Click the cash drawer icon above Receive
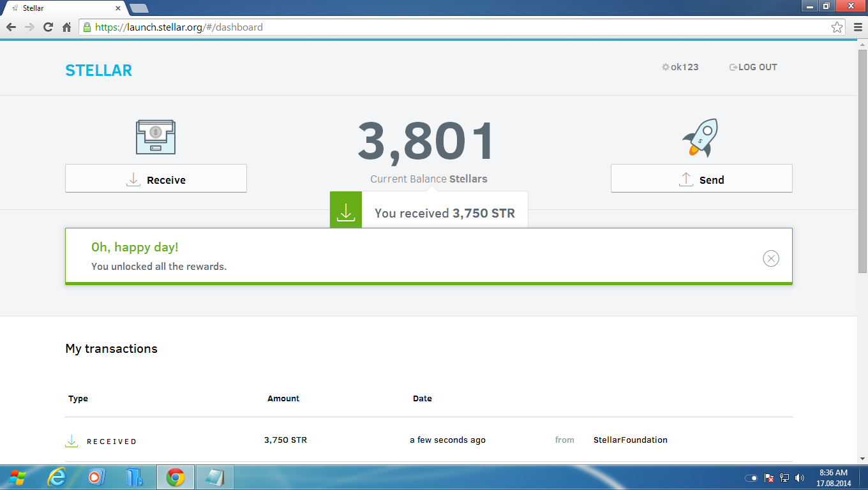The width and height of the screenshot is (868, 490). pyautogui.click(x=156, y=137)
